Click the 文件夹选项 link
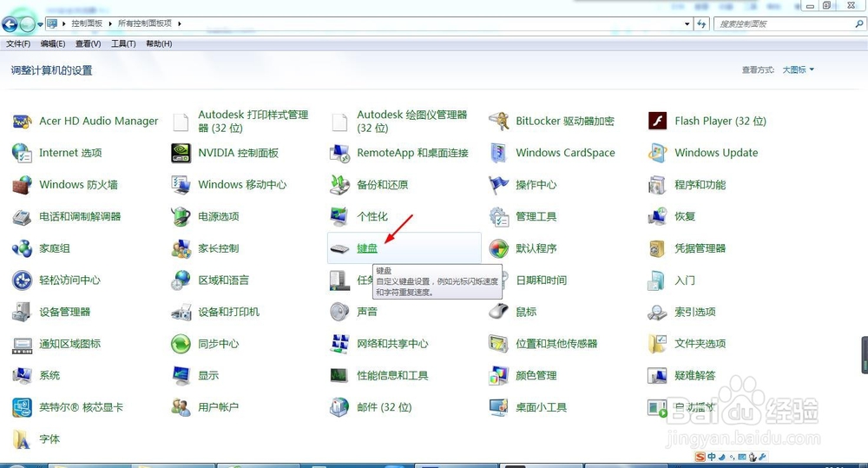 click(700, 344)
